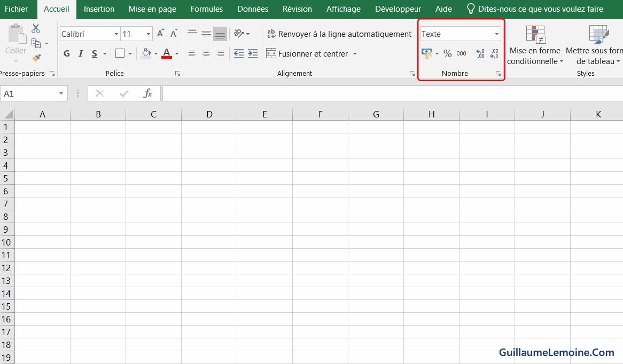Toggle Renvoyer à la ligne automatiquement
623x364 pixels.
click(340, 33)
